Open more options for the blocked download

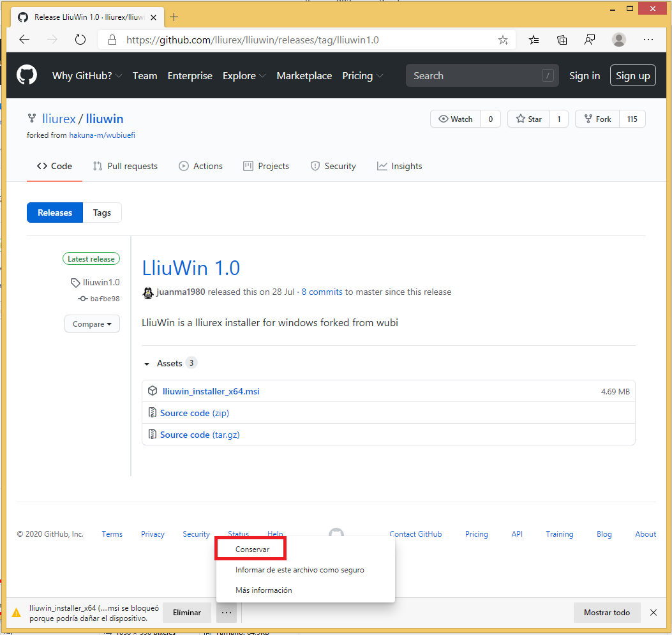pyautogui.click(x=227, y=613)
